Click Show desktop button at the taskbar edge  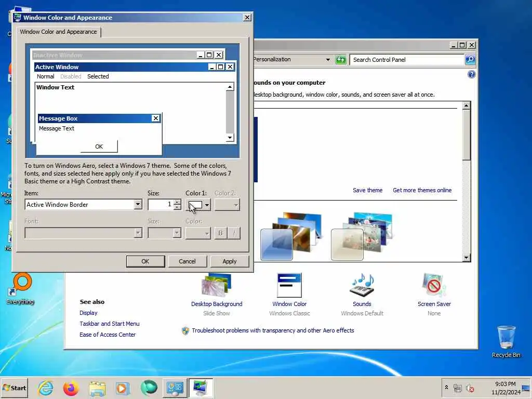(x=526, y=388)
